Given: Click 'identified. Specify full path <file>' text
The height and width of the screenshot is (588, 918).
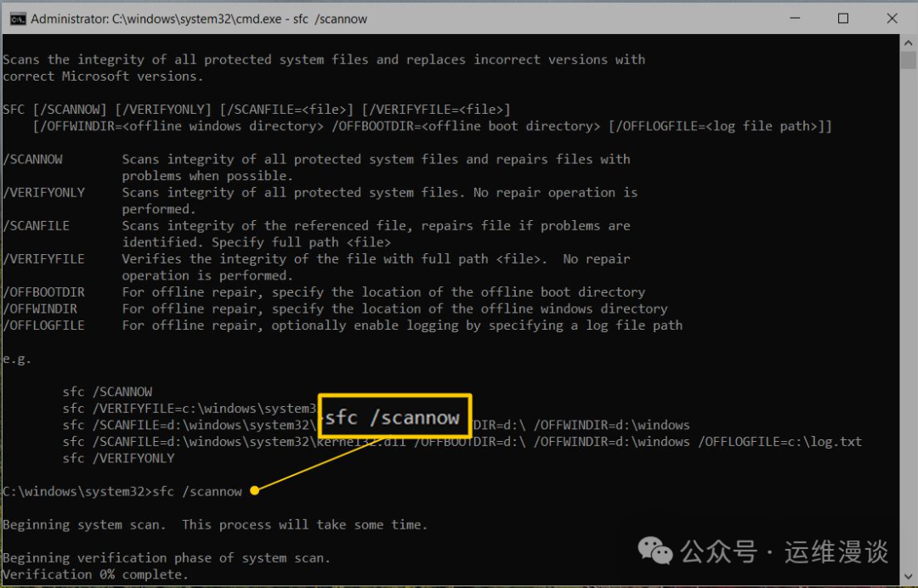Looking at the screenshot, I should tap(257, 242).
